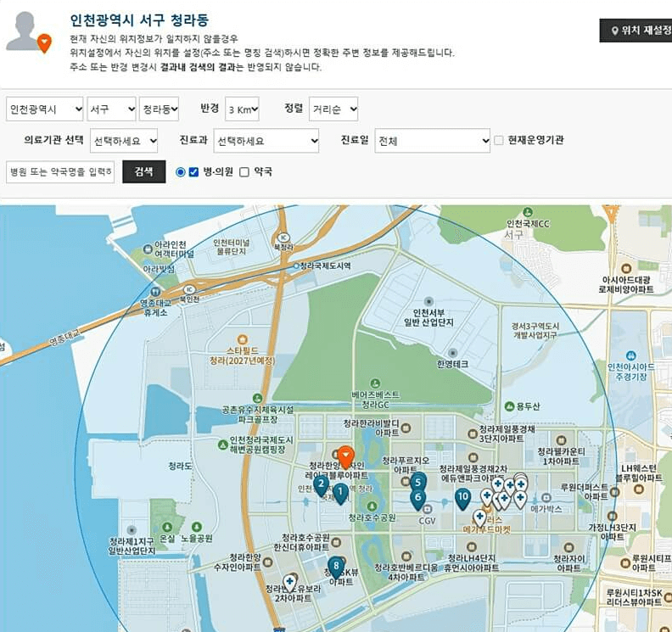Click the white cross marker near 메가푸드마켓

pos(479,518)
